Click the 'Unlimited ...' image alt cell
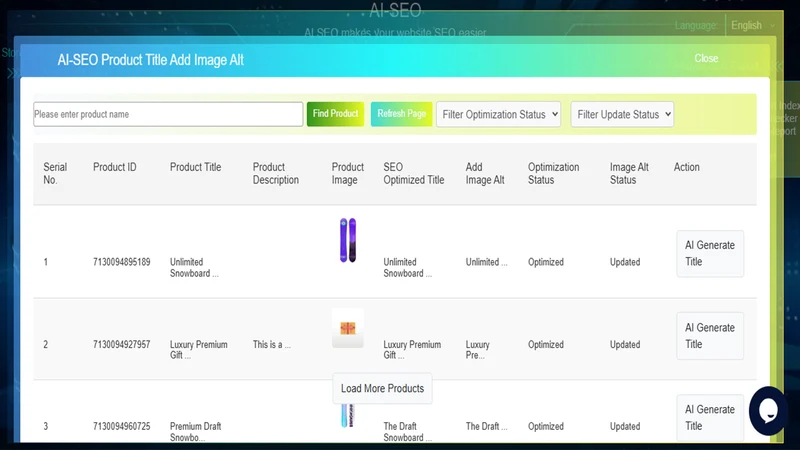This screenshot has height=450, width=800. 486,262
